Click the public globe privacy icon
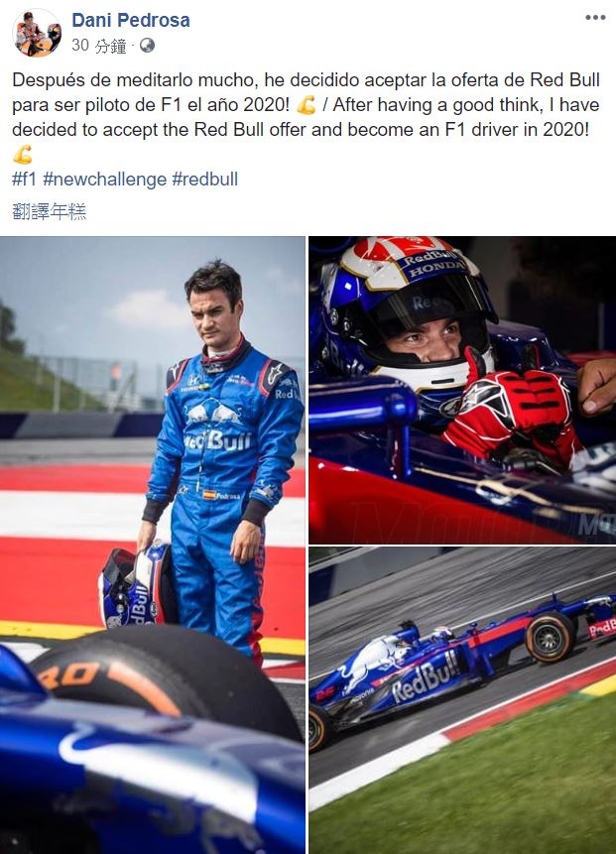Screen dimensions: 616x854 tap(147, 46)
